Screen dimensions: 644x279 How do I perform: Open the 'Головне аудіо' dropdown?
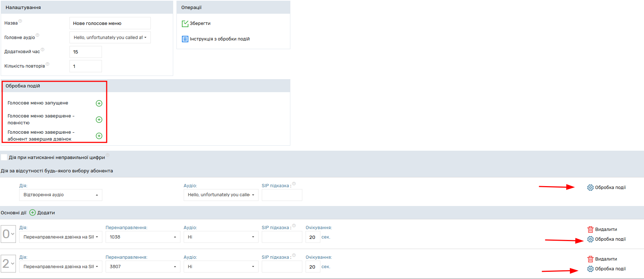[110, 38]
